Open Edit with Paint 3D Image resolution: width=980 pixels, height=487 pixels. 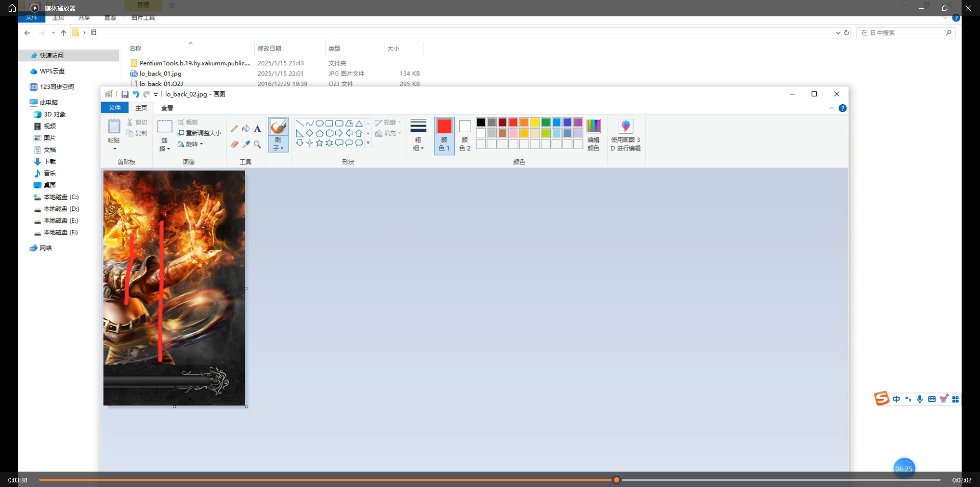[625, 135]
